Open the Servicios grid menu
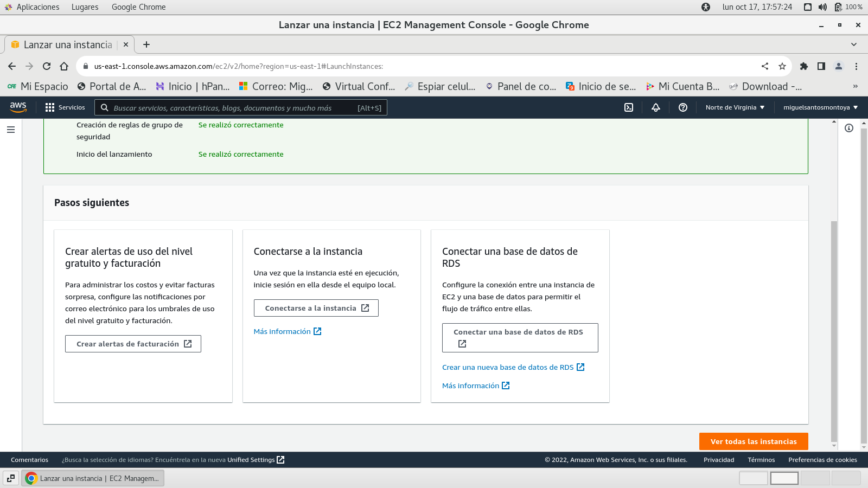Screen dimensions: 868x488 coord(65,107)
